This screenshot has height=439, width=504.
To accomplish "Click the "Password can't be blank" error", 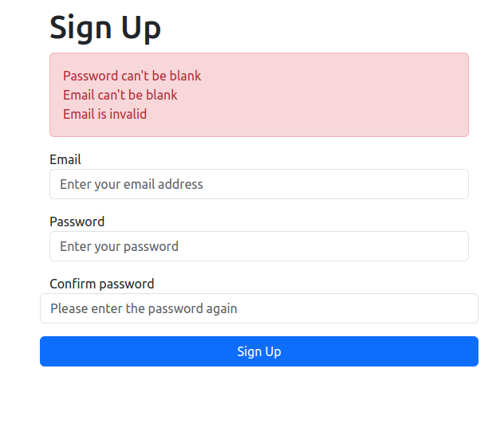I will pyautogui.click(x=132, y=76).
